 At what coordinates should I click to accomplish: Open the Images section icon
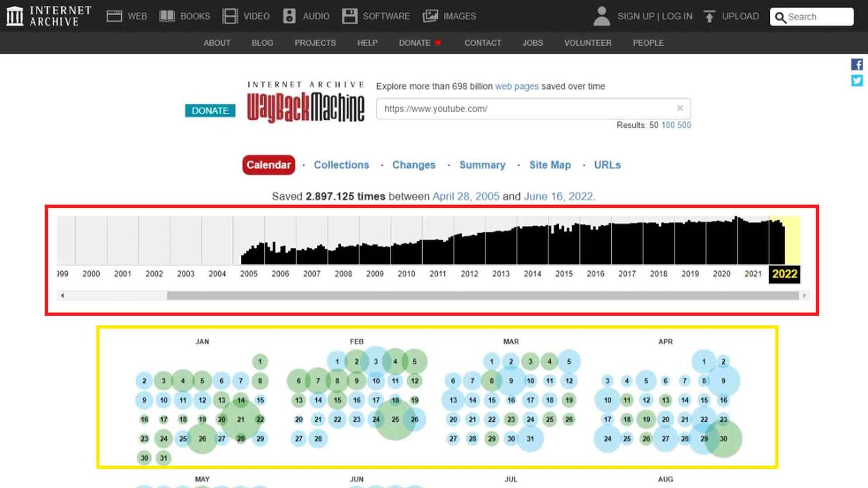[430, 16]
